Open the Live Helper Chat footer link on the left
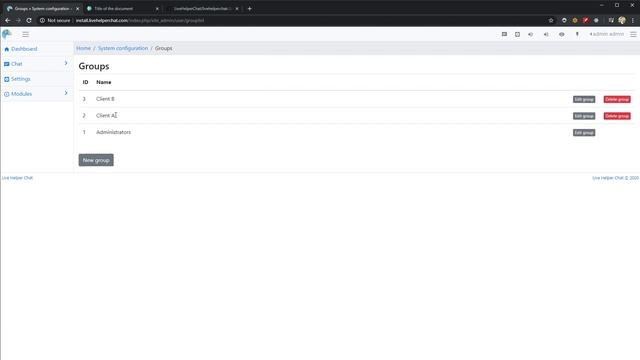The image size is (640, 360). (17, 178)
